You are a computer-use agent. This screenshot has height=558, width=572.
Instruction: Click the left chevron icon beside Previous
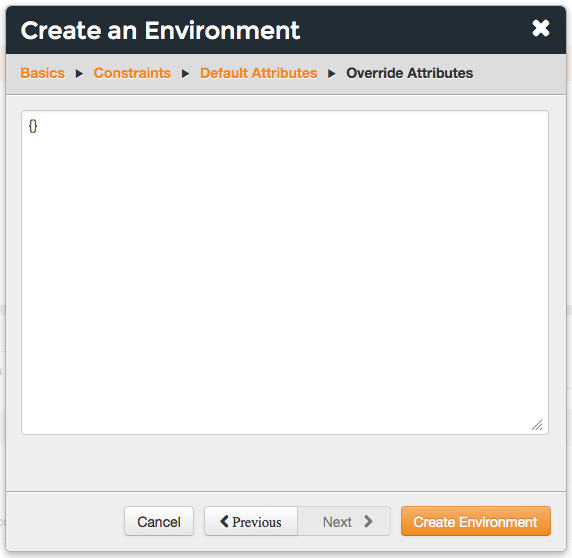pyautogui.click(x=224, y=521)
